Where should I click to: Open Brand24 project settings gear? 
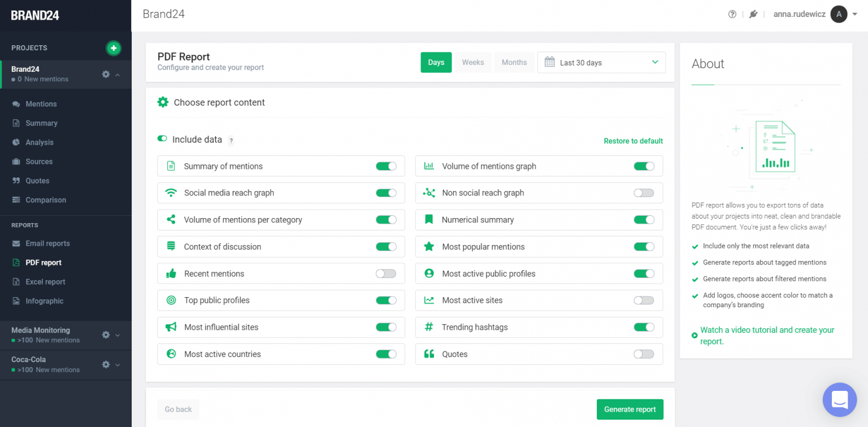pos(106,74)
